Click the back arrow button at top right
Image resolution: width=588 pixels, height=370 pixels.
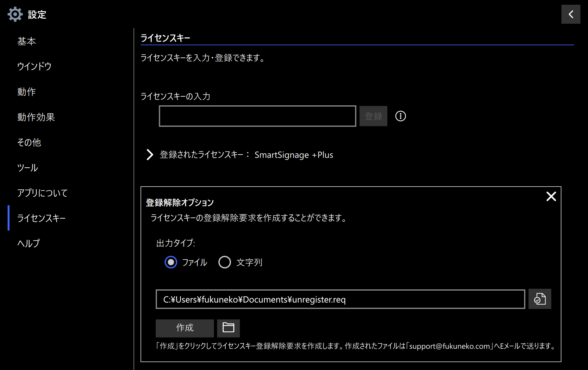pyautogui.click(x=571, y=14)
